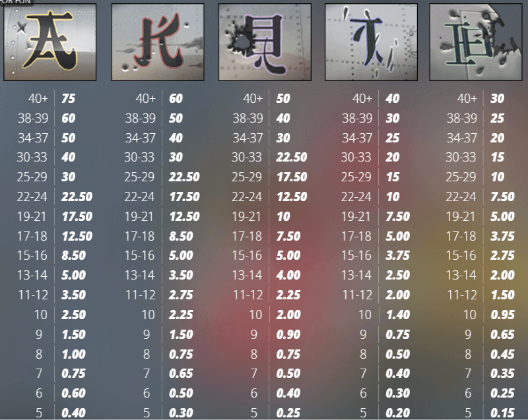Click the 38-39 range label in J column
The width and height of the screenshot is (528, 420).
pos(357,119)
